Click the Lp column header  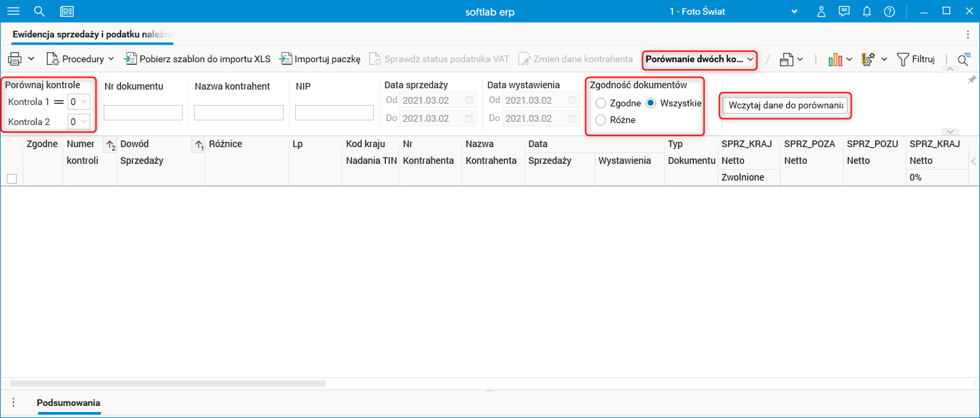316,161
